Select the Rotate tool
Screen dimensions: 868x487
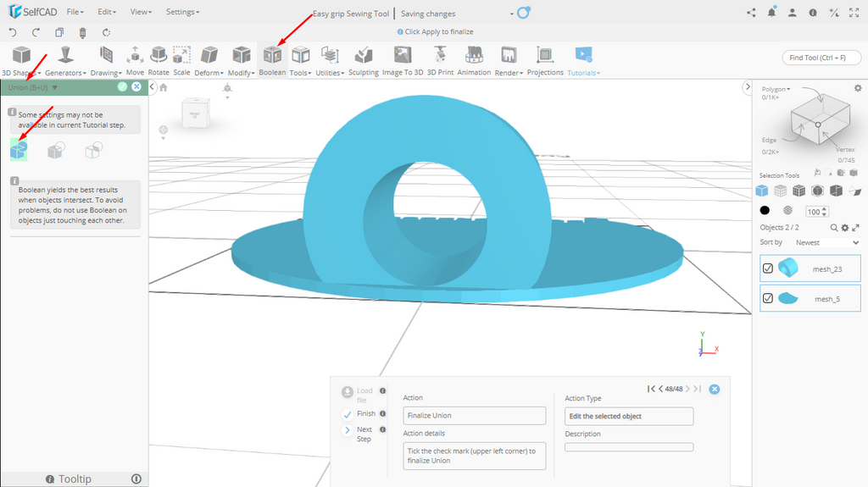click(x=159, y=60)
